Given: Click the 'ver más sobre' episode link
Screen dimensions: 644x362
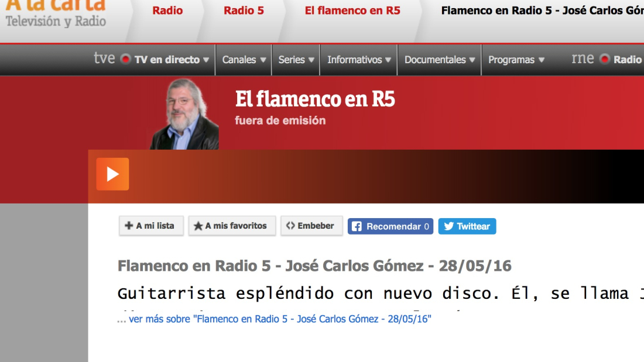Looking at the screenshot, I should click(x=279, y=319).
